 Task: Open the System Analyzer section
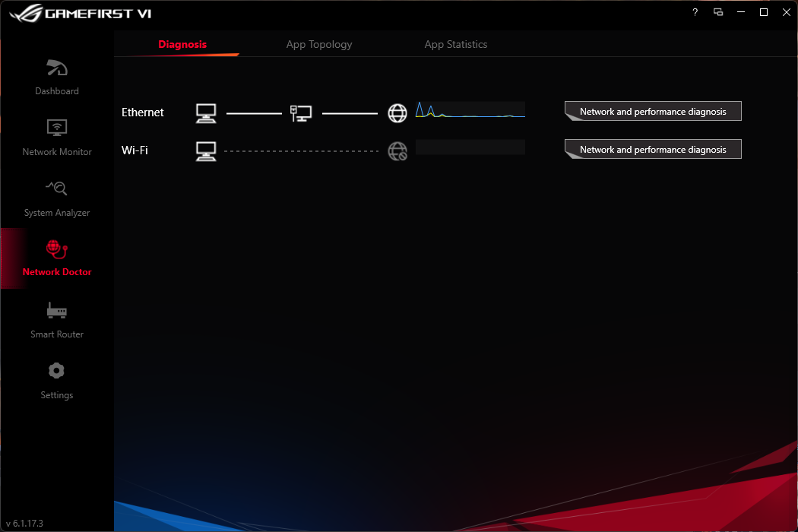(x=57, y=198)
